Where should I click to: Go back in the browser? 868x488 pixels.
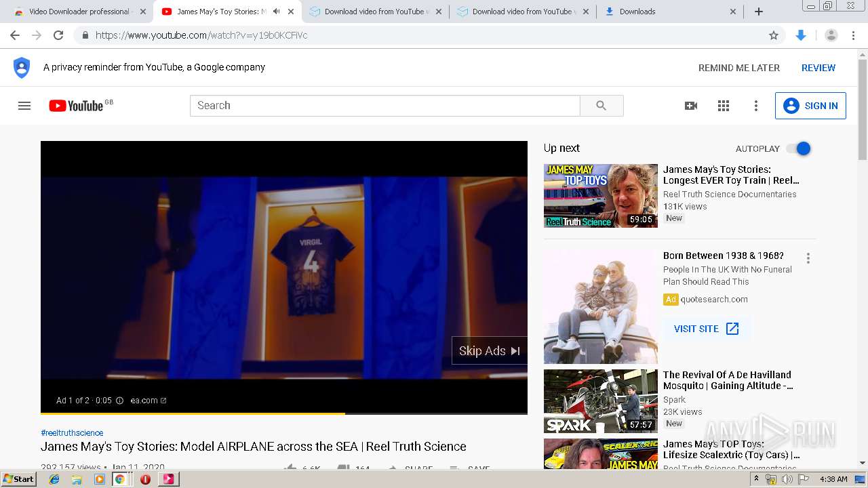tap(15, 35)
